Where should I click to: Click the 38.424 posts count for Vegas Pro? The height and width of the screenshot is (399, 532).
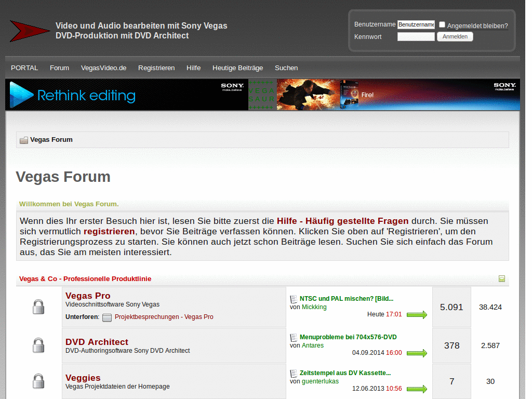point(490,307)
